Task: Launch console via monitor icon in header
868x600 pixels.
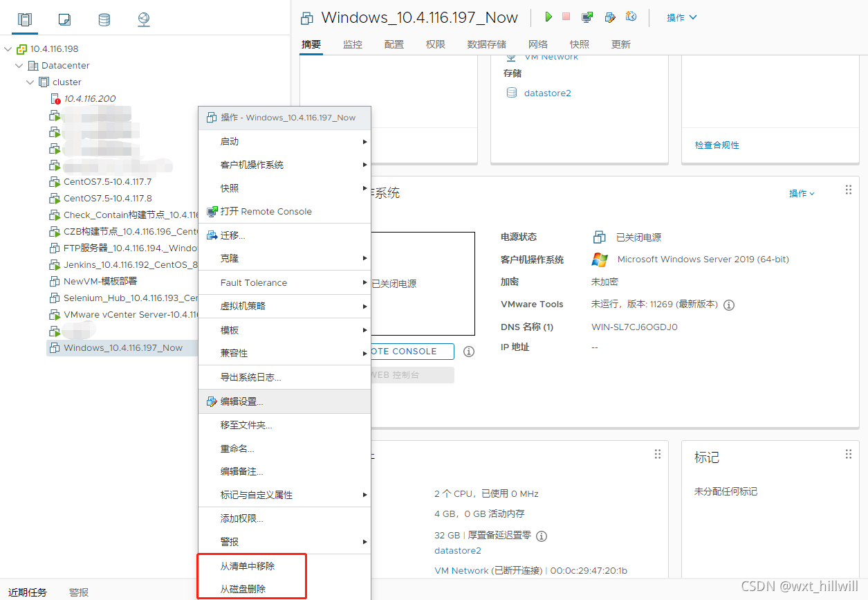Action: (587, 17)
